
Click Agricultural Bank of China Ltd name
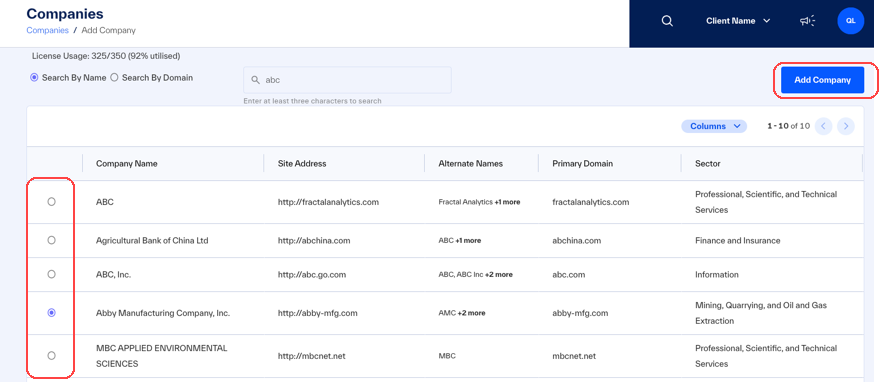[x=152, y=240]
